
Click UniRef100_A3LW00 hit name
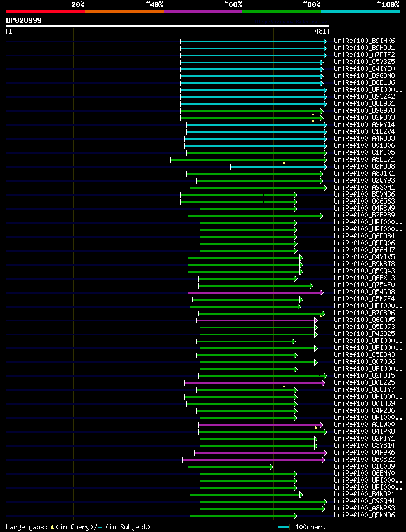point(364,425)
